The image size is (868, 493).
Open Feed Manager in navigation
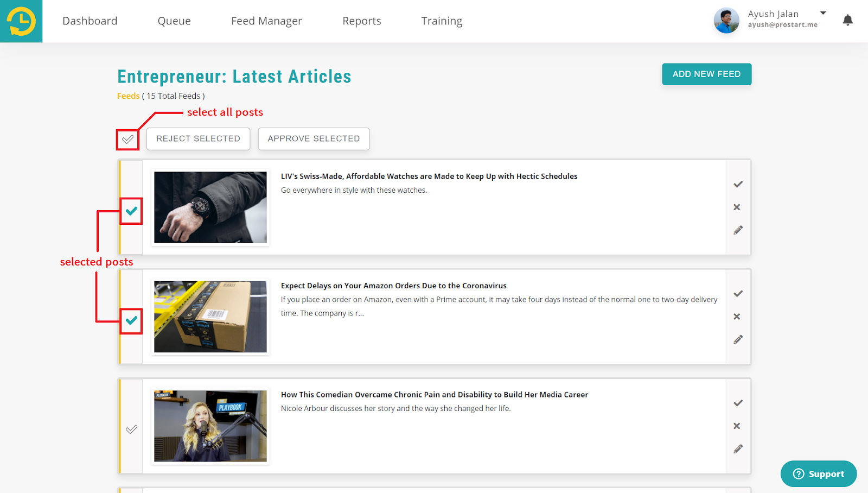pyautogui.click(x=266, y=21)
